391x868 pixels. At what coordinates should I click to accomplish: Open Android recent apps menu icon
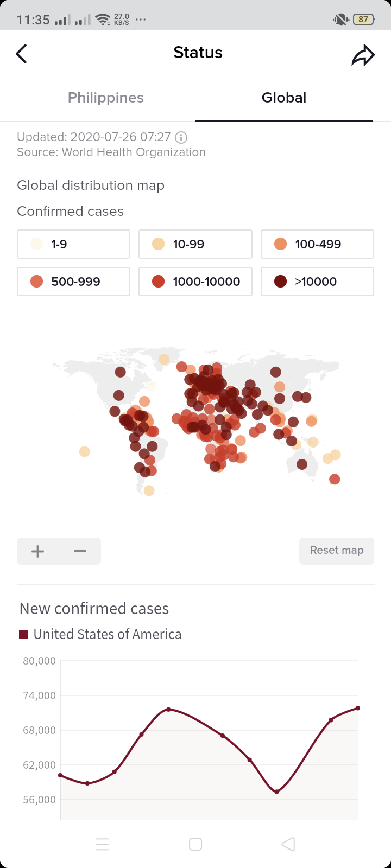pyautogui.click(x=102, y=844)
